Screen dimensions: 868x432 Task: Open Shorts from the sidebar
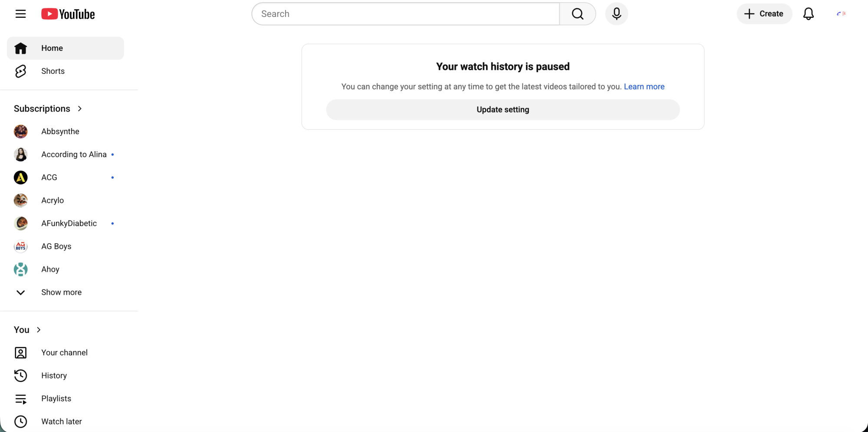tap(53, 71)
